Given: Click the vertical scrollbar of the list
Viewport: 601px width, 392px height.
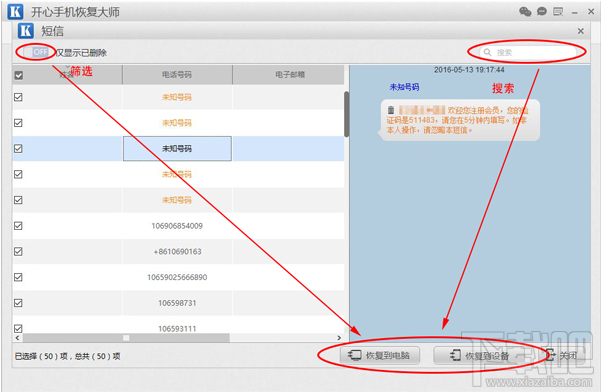Looking at the screenshot, I should point(346,114).
